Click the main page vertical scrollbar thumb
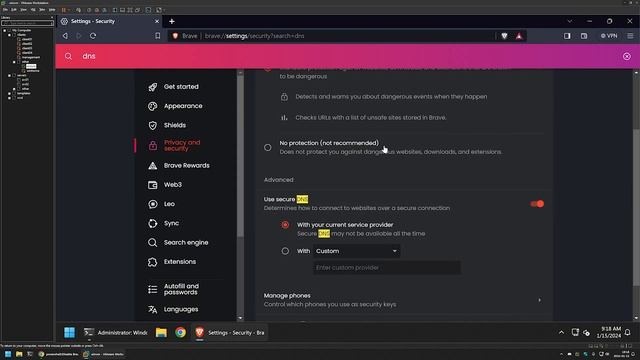 [636, 207]
